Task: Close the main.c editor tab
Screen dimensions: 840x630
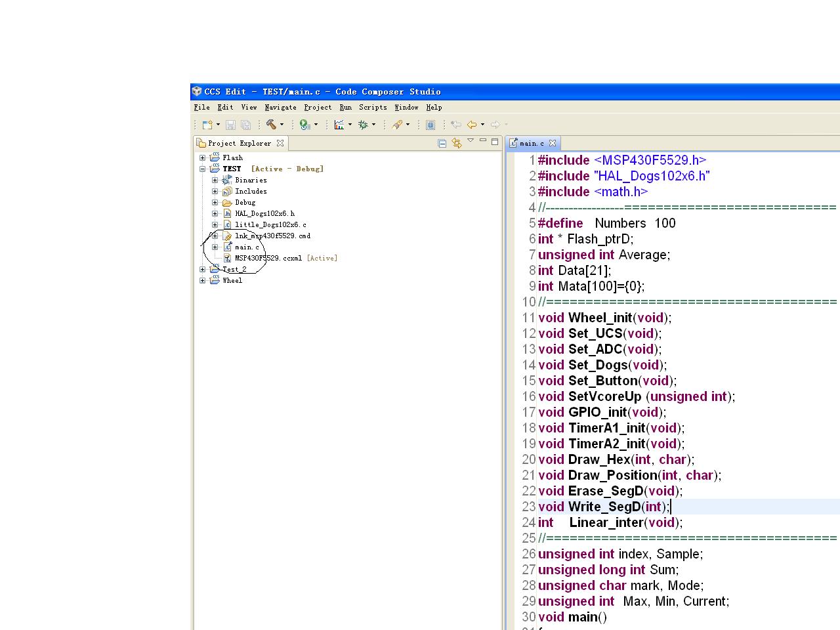Action: [553, 143]
